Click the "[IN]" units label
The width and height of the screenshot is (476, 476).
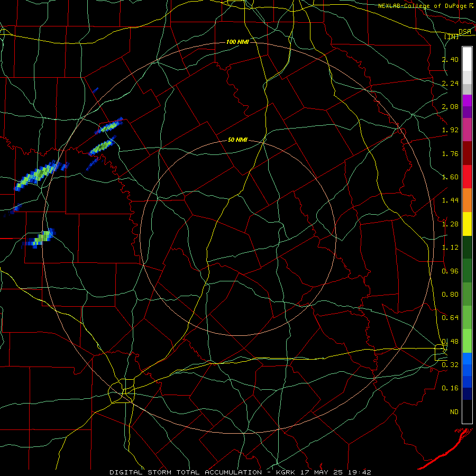coord(452,36)
